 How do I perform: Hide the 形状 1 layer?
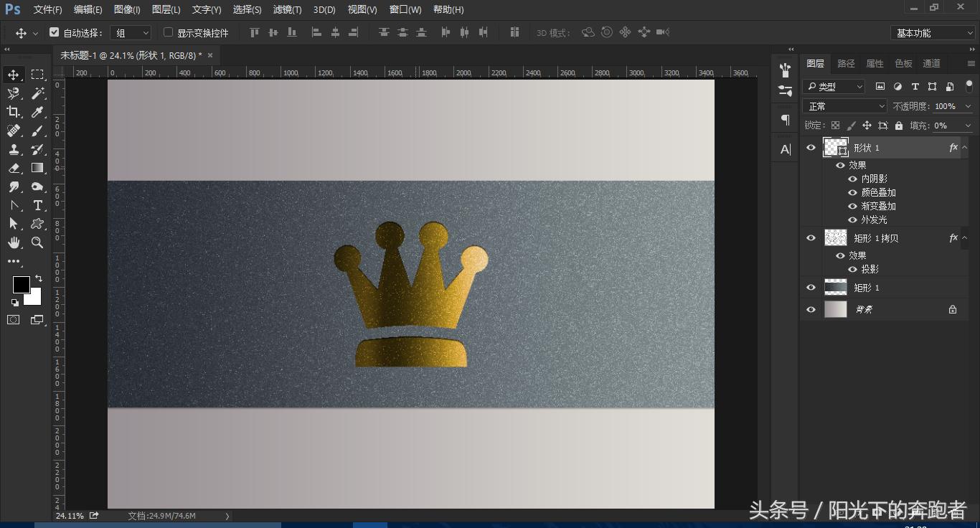811,148
